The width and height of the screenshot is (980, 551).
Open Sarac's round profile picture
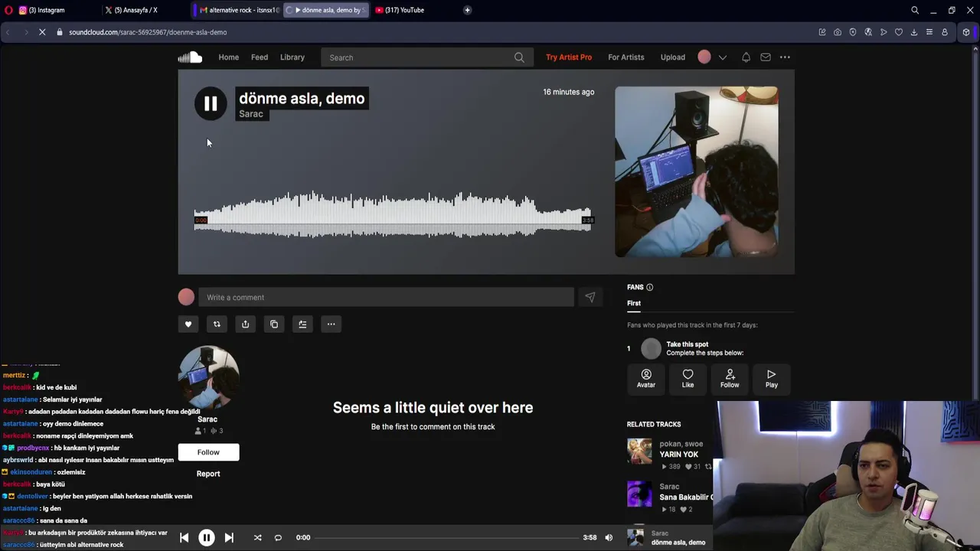(x=208, y=377)
